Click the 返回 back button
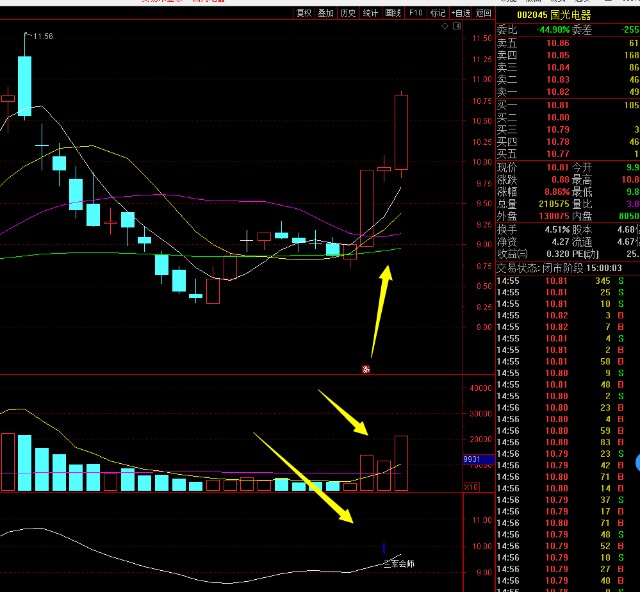The height and width of the screenshot is (592, 640). (x=484, y=13)
